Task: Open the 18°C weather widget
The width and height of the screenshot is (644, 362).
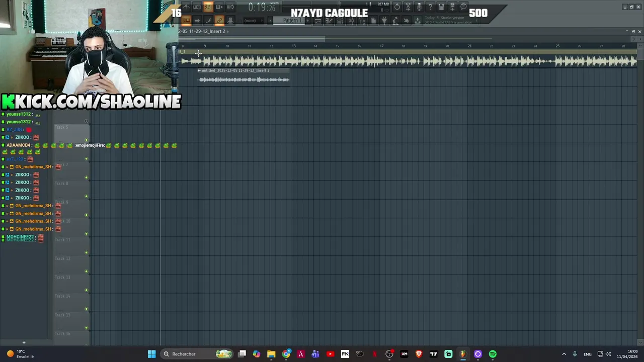Action: (x=20, y=354)
